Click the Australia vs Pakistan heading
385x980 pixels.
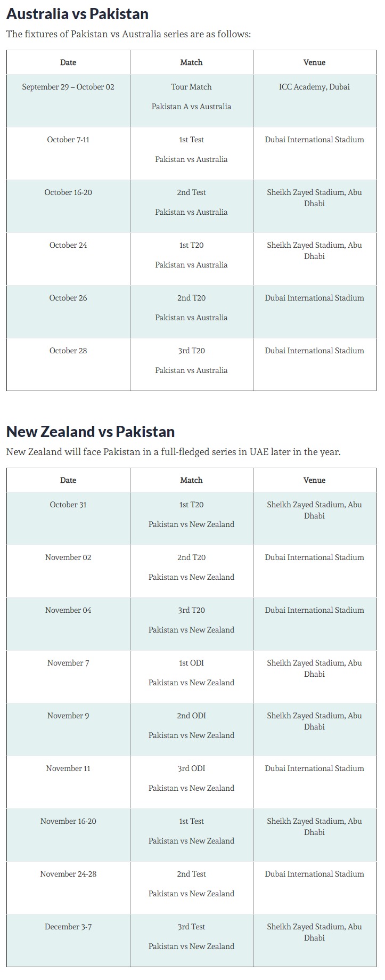77,14
